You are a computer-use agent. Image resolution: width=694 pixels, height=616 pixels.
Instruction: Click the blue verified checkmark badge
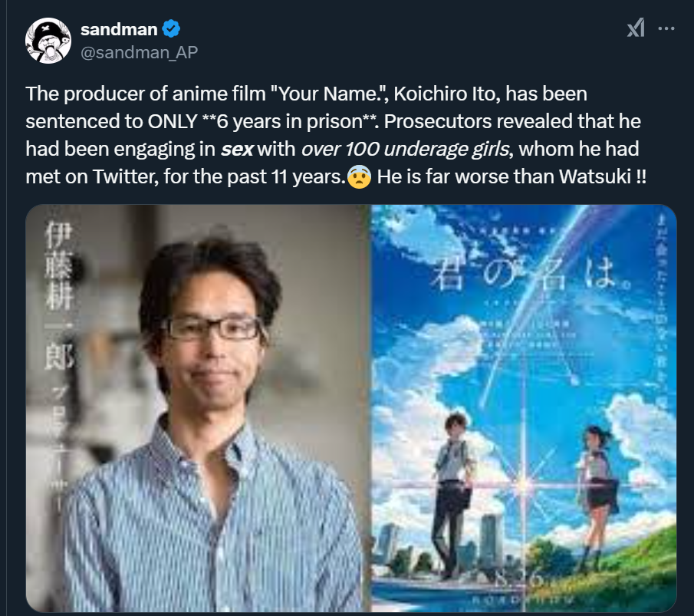171,29
